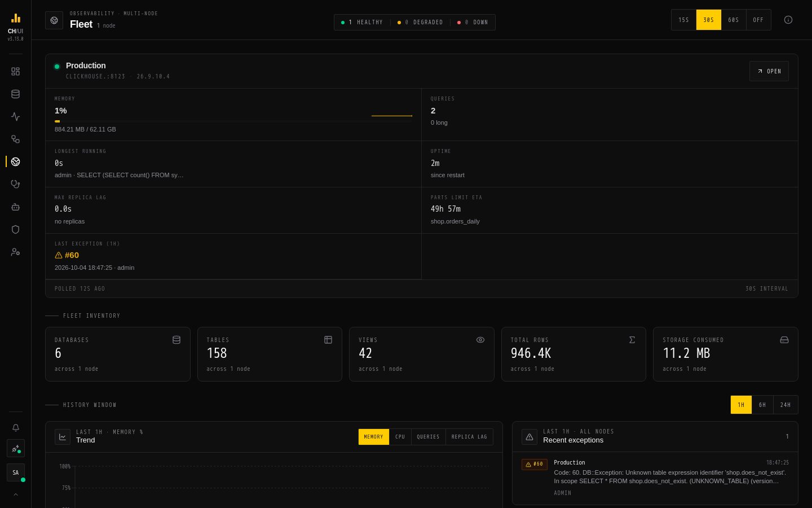Open the shield security icon in sidebar

[x=15, y=230]
